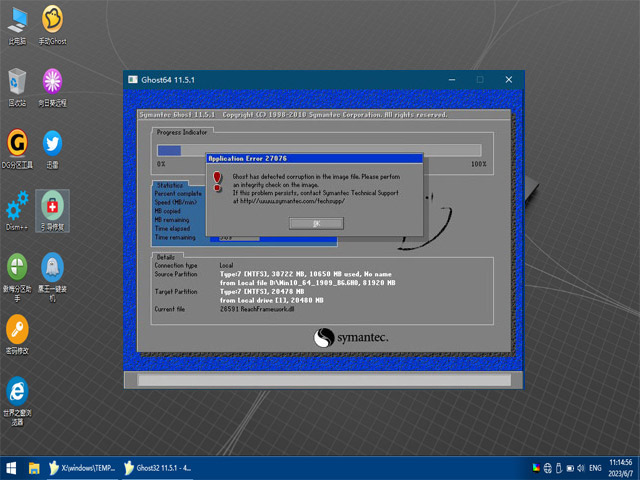Open the taskbar clock showing 11:14:56

click(x=620, y=468)
